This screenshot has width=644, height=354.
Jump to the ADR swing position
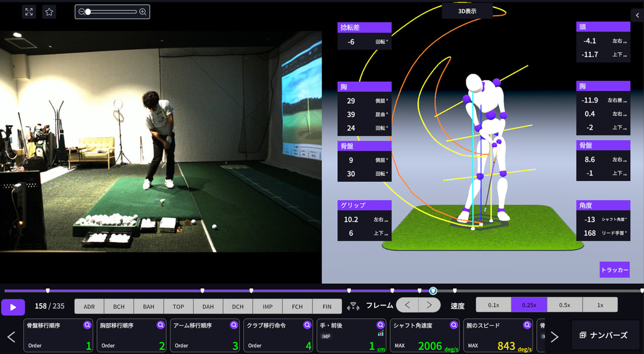click(89, 306)
